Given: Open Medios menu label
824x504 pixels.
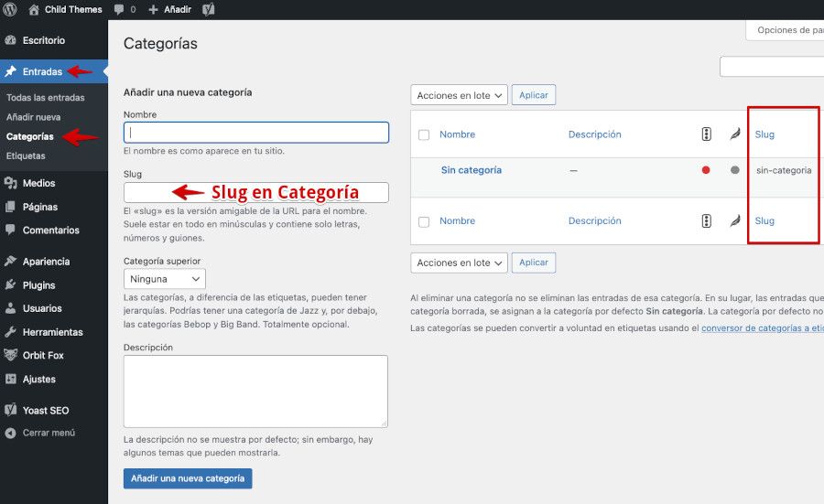Looking at the screenshot, I should coord(38,183).
